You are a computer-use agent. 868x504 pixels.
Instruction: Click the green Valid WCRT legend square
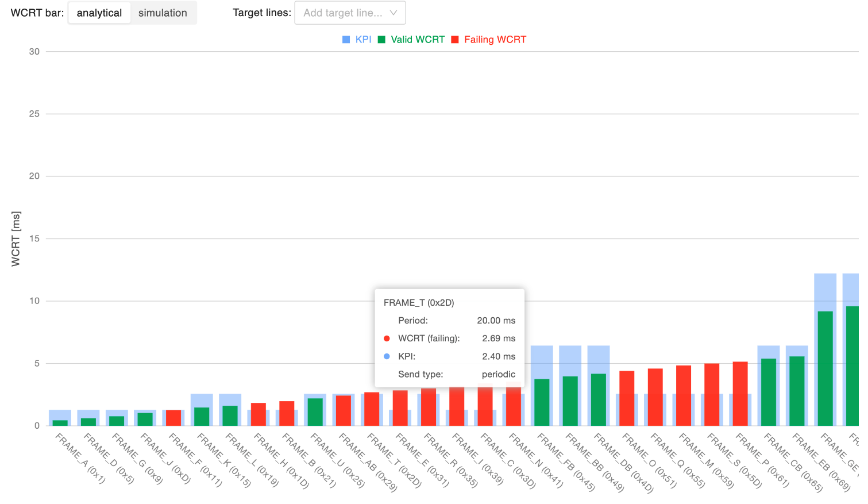click(x=381, y=40)
